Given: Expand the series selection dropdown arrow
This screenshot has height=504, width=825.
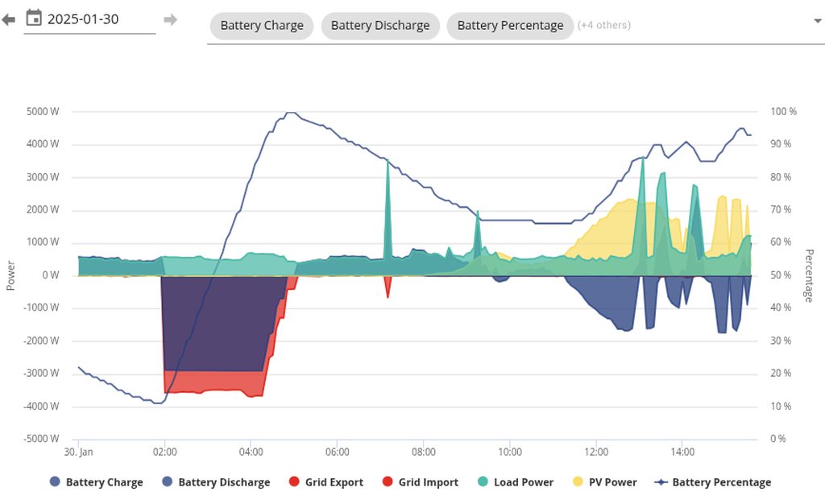Looking at the screenshot, I should coord(818,21).
